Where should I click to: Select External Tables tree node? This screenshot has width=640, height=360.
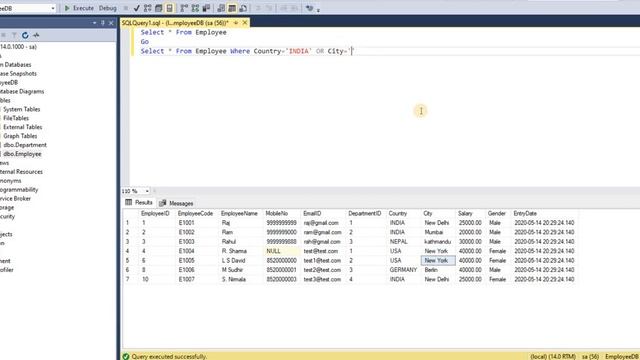pos(22,127)
